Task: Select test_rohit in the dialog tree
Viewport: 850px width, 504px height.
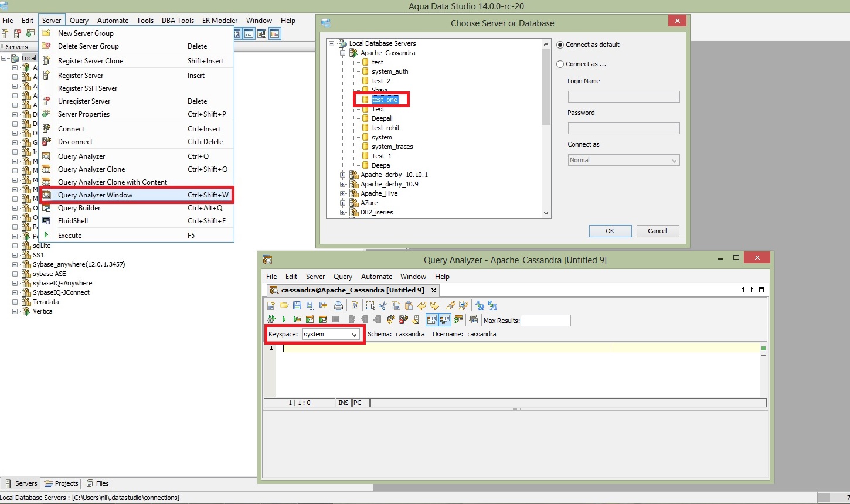Action: (x=386, y=128)
